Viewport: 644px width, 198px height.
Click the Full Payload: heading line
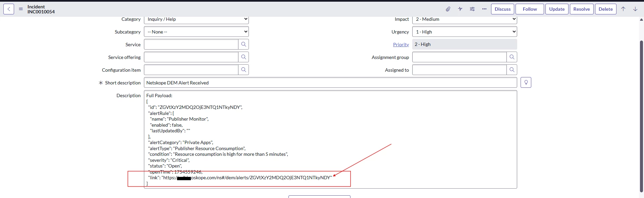click(159, 95)
